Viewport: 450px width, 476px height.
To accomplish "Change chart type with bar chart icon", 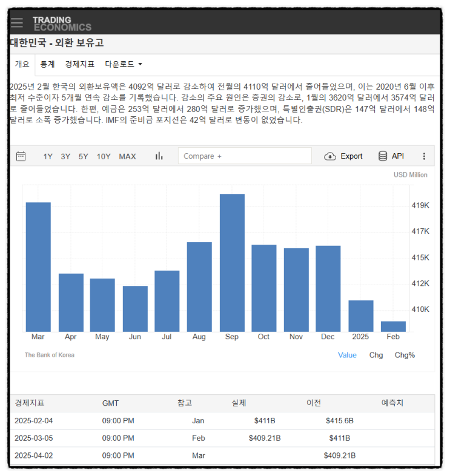I will 159,156.
